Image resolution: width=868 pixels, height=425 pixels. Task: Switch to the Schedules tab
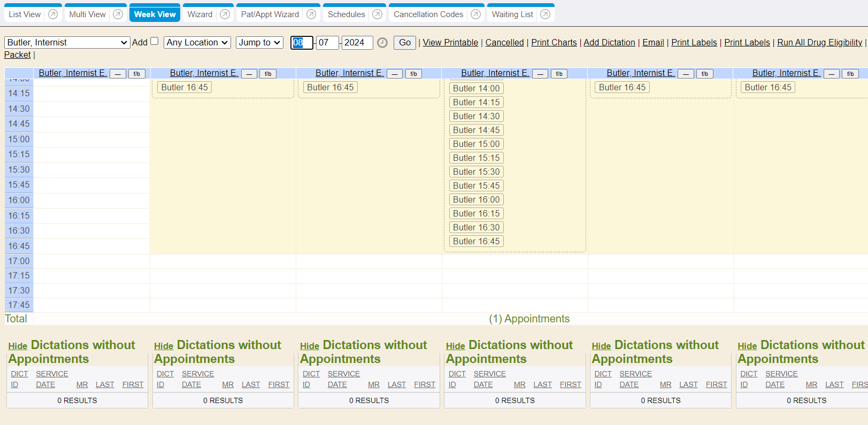point(346,14)
